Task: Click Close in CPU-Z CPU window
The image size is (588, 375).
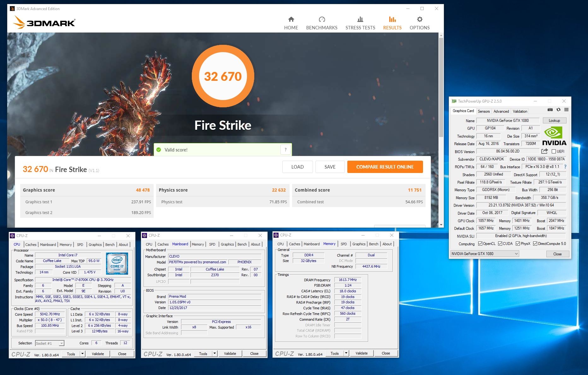Action: point(122,354)
